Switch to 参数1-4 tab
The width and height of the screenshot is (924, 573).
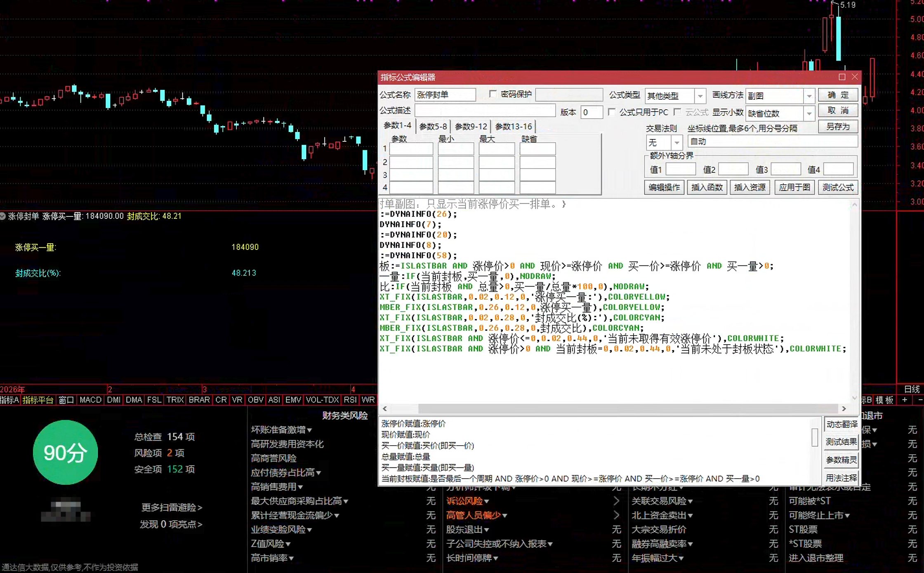click(x=397, y=125)
